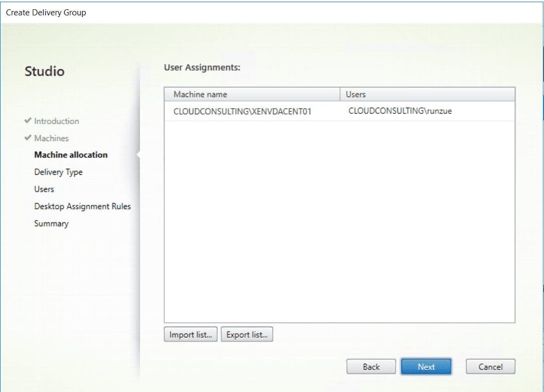Click the Import list button
This screenshot has width=544, height=392.
(190, 334)
